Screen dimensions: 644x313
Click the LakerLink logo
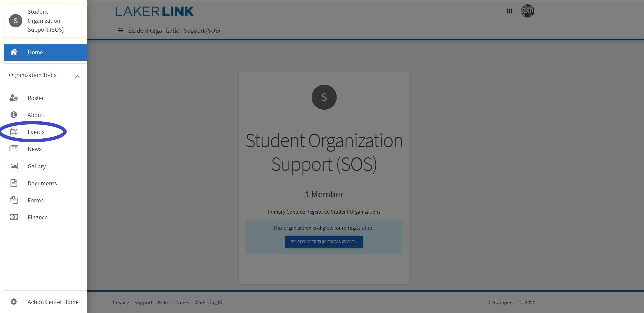pyautogui.click(x=154, y=12)
